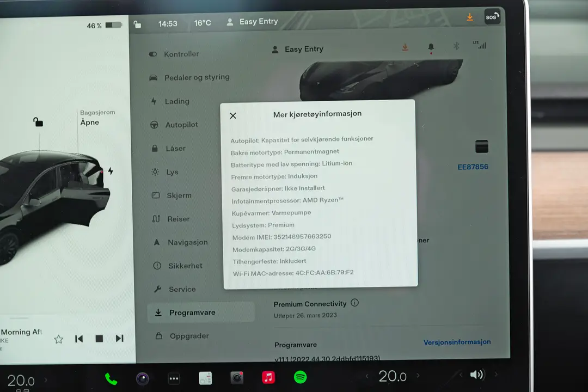Screen dimensions: 588x392
Task: Select the Reiser menu item
Action: click(x=170, y=219)
